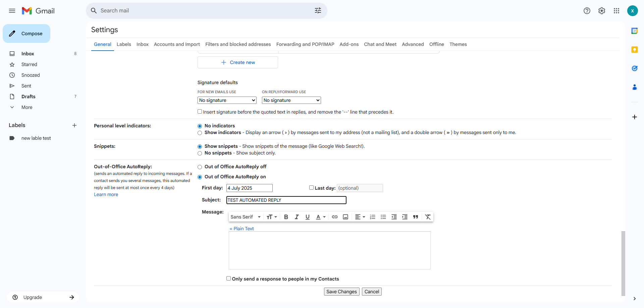Open Google Calendar side panel icon
The height and width of the screenshot is (308, 644).
[x=635, y=31]
